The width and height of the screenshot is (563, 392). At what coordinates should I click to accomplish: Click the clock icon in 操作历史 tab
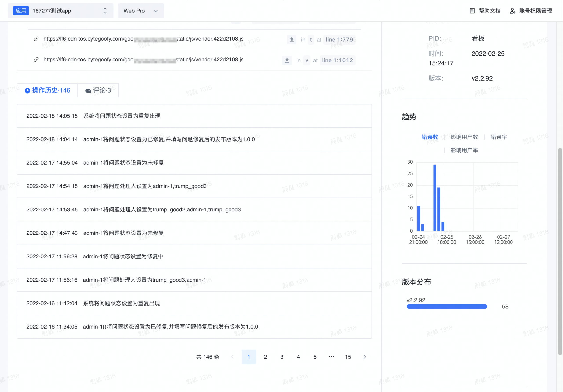27,91
